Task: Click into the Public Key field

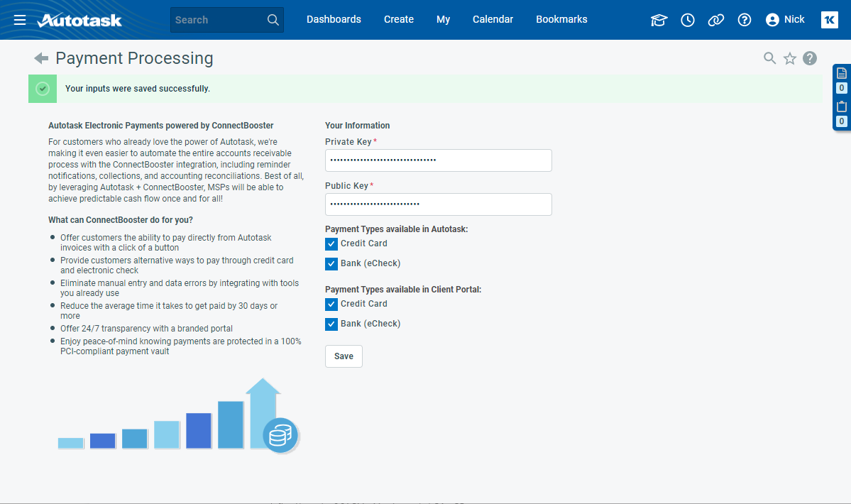Action: click(439, 204)
